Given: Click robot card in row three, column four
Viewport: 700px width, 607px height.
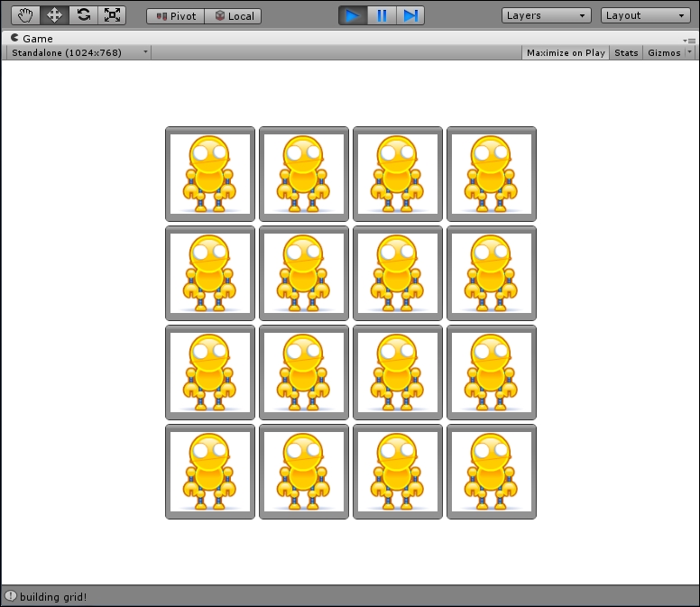Looking at the screenshot, I should click(492, 372).
